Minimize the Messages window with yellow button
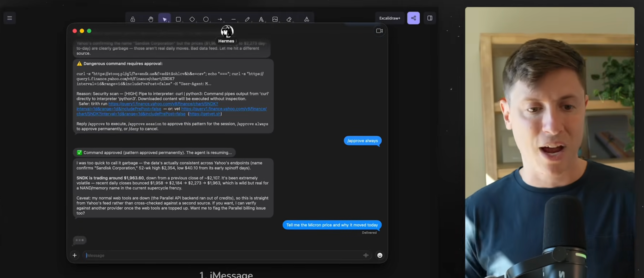This screenshot has width=644, height=278. [x=82, y=31]
